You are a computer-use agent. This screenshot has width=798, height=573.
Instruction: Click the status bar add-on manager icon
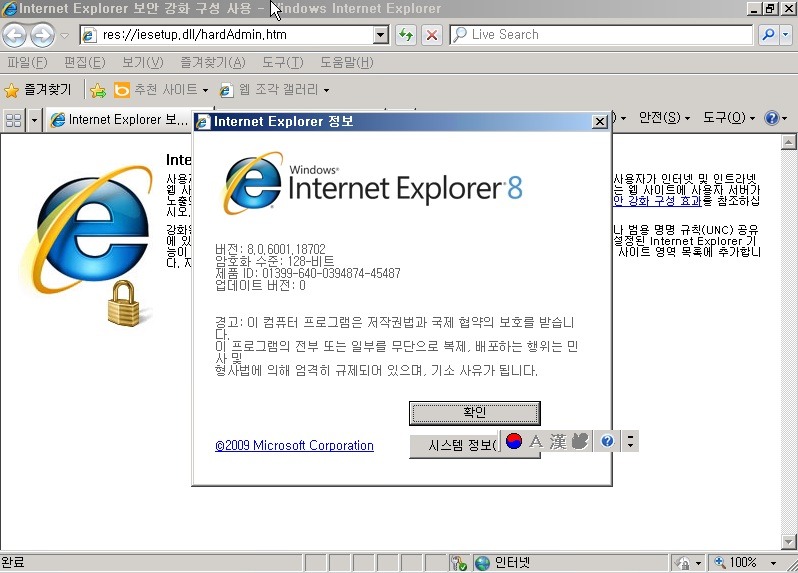click(458, 562)
